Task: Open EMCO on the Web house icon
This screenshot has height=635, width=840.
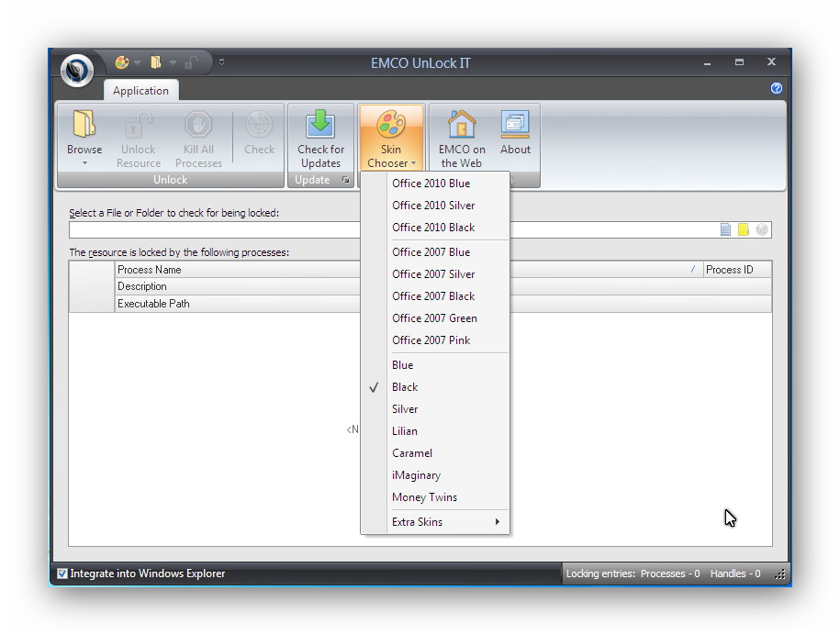Action: (x=462, y=124)
